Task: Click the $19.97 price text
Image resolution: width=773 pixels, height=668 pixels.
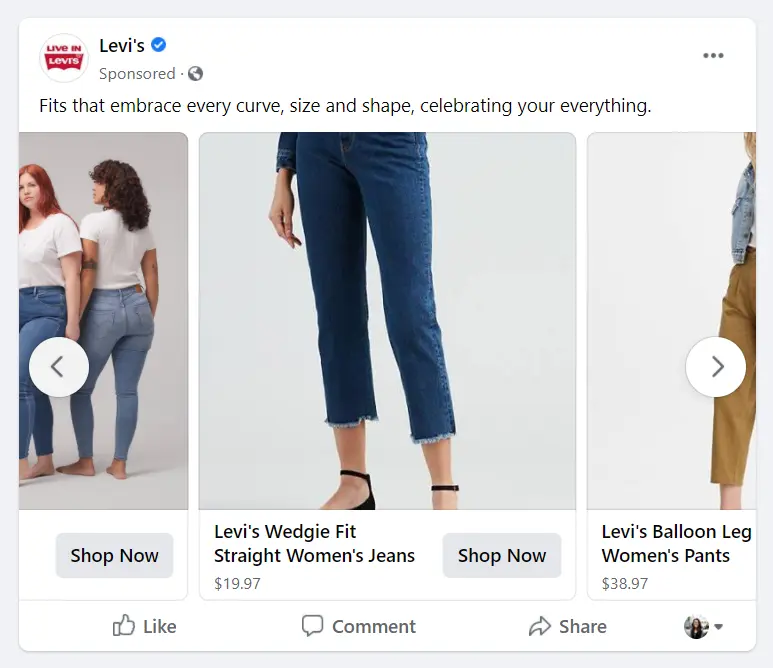Action: (235, 582)
